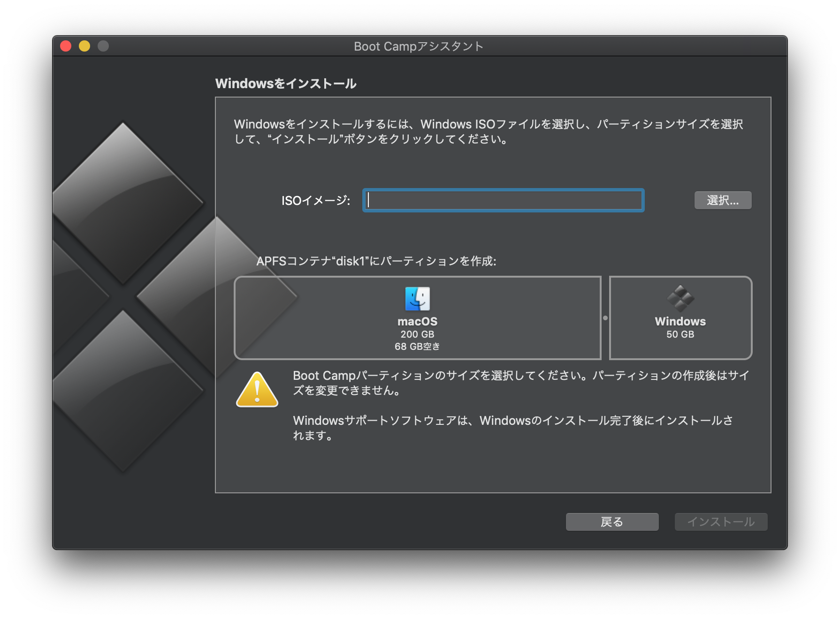Click the Windowsサポートソフトウェア note text

(513, 428)
